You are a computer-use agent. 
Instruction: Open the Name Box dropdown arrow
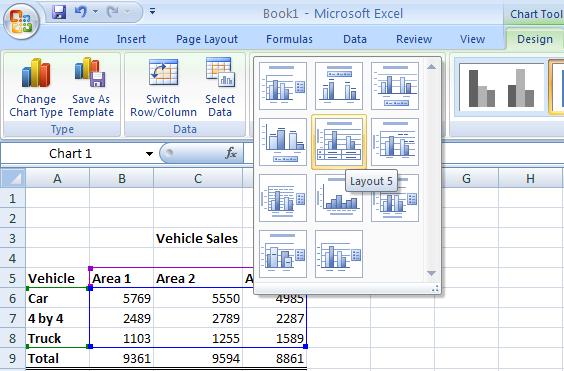149,154
